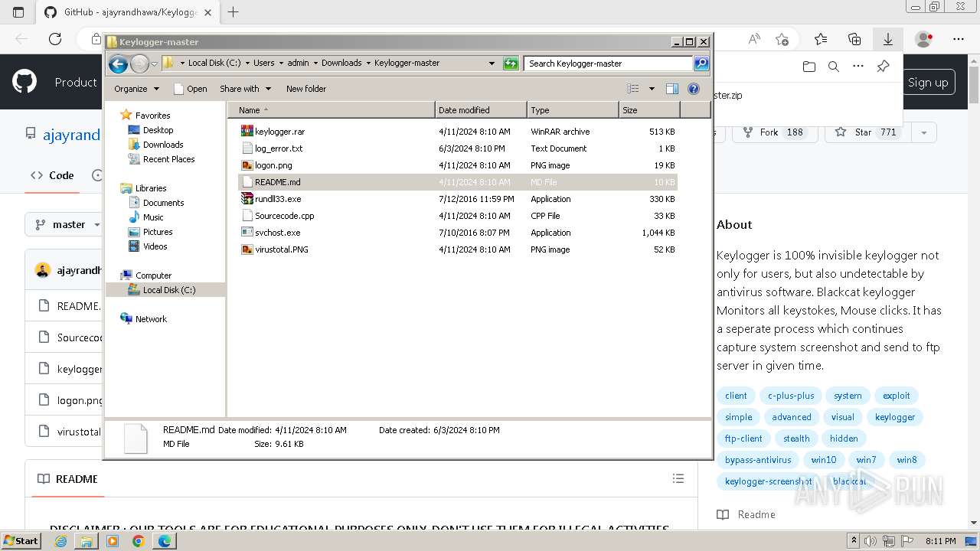980x551 pixels.
Task: Expand the view options dropdown arrow
Action: [652, 89]
